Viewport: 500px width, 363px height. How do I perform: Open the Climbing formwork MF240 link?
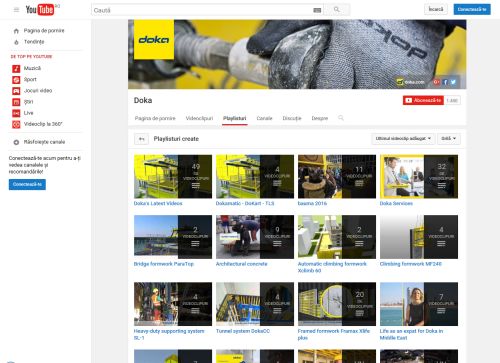point(411,264)
